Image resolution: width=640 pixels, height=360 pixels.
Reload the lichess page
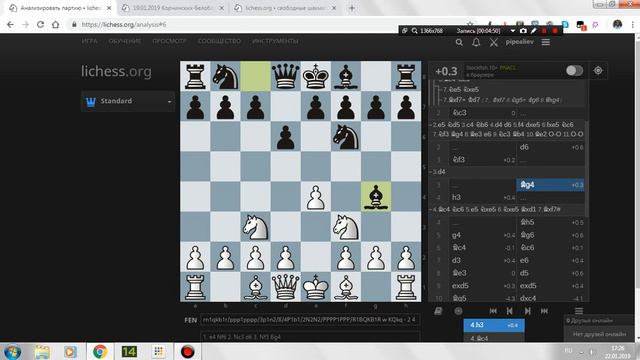pyautogui.click(x=40, y=24)
